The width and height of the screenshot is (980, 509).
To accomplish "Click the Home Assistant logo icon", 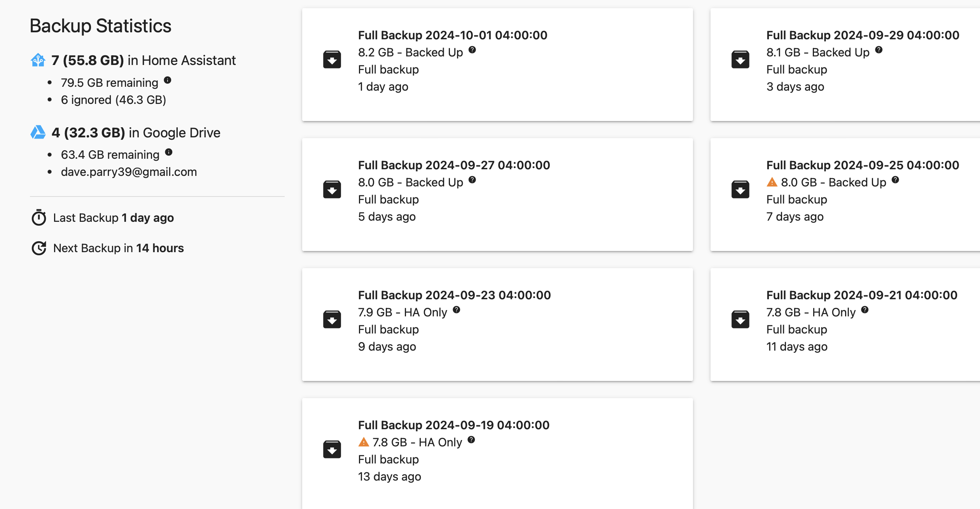I will pos(38,60).
